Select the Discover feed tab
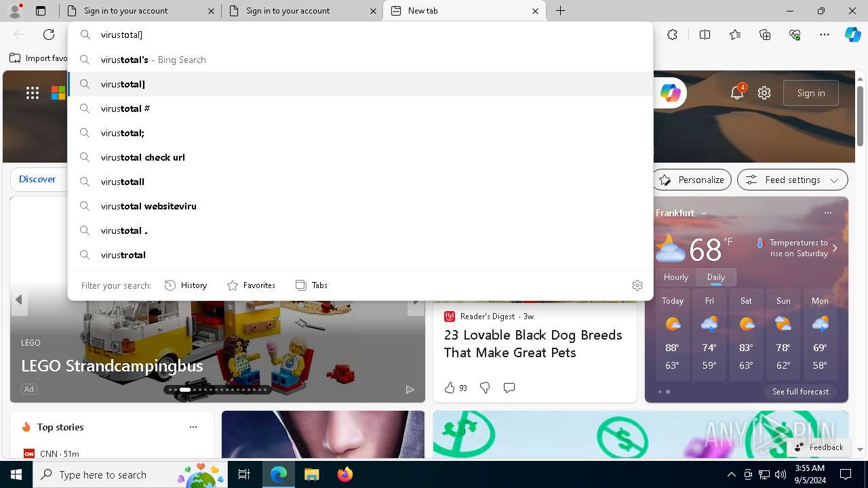 (37, 180)
